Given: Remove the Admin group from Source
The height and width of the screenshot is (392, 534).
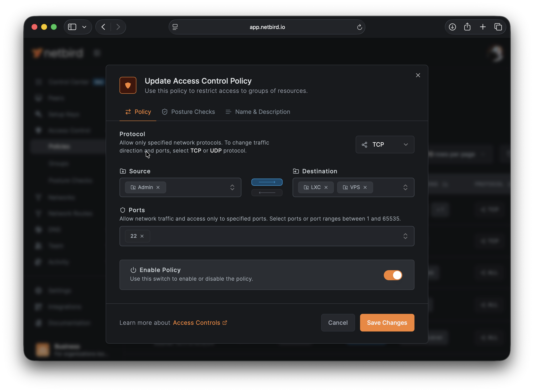Looking at the screenshot, I should click(158, 187).
